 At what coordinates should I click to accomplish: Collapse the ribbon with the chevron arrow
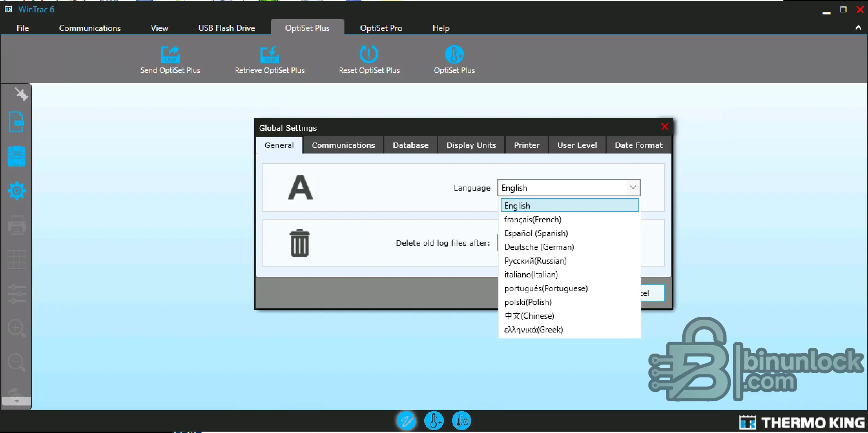[x=858, y=28]
